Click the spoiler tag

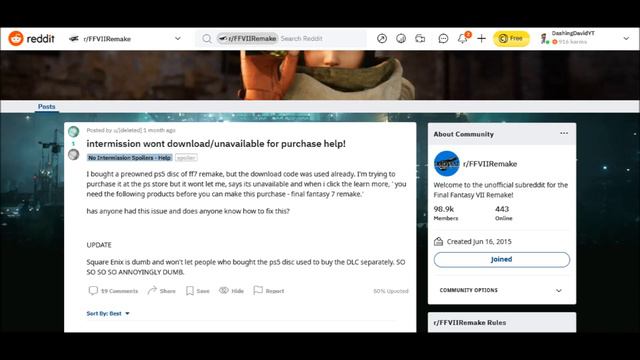(186, 158)
